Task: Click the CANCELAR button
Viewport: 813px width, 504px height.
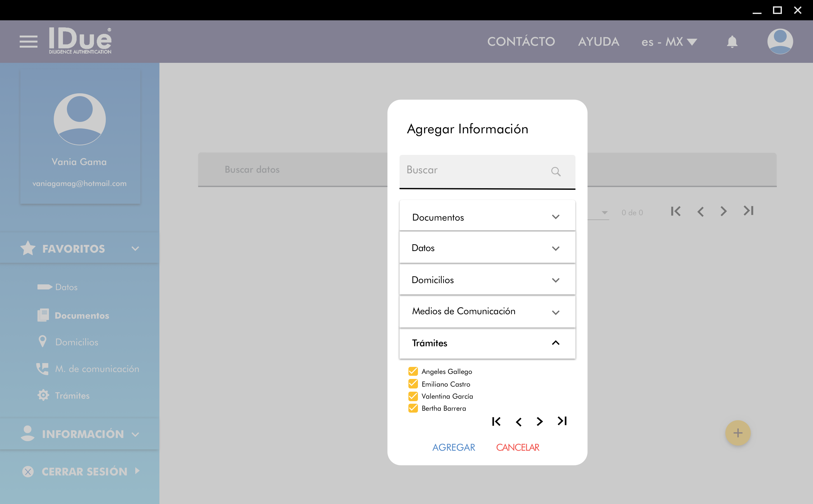Action: point(518,447)
